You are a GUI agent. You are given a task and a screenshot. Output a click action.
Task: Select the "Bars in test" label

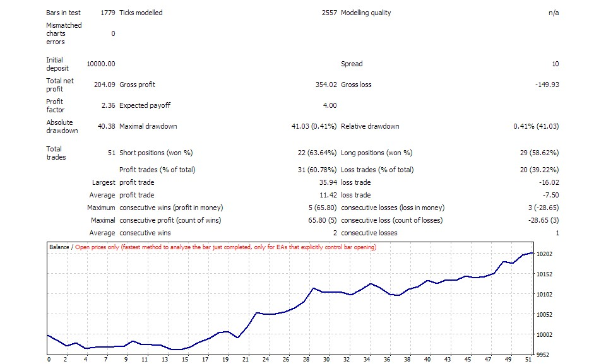pyautogui.click(x=63, y=13)
